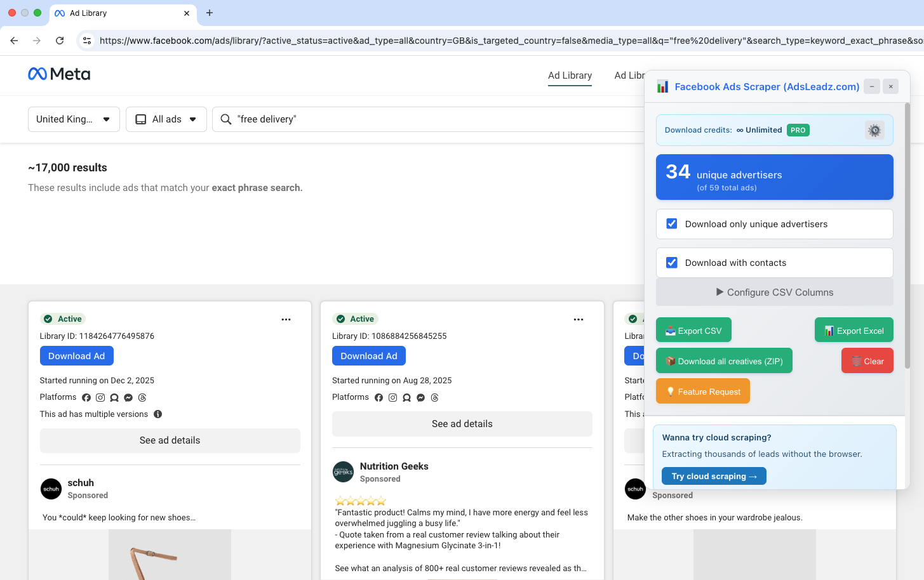Click the Instagram platform icon on the Nutrition Geeks ad

coord(392,397)
